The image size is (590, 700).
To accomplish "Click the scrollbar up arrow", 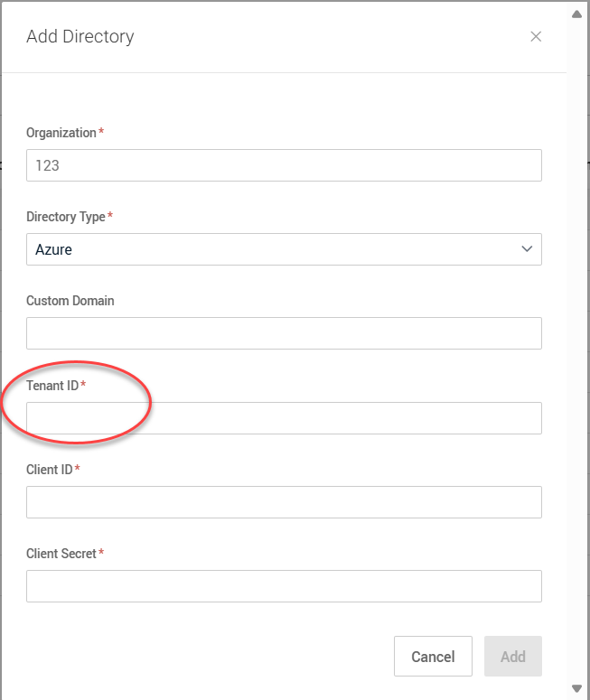I will (577, 14).
